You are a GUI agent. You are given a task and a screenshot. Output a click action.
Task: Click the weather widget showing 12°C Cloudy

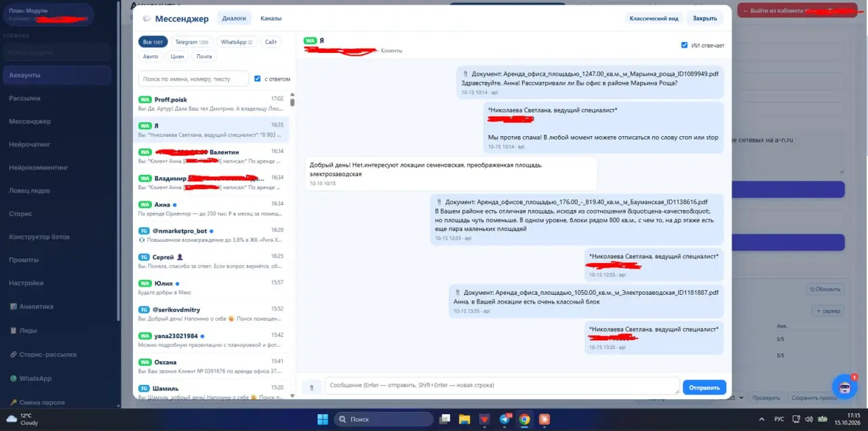click(22, 419)
